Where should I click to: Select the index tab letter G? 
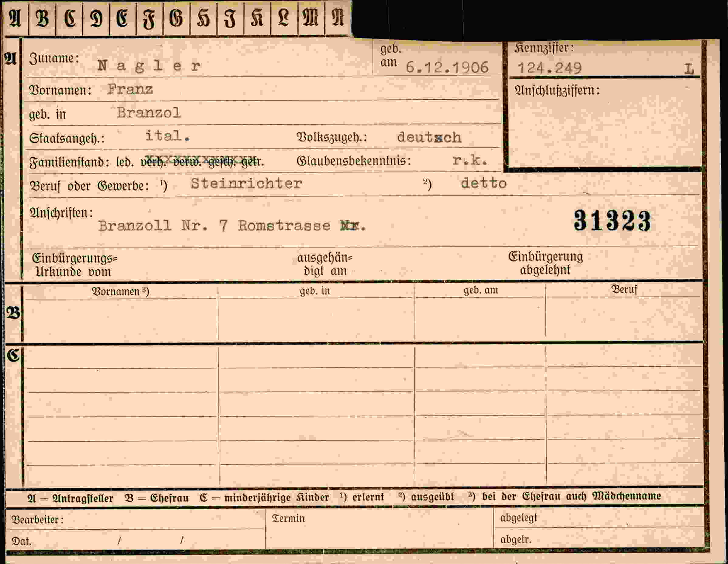tap(176, 18)
